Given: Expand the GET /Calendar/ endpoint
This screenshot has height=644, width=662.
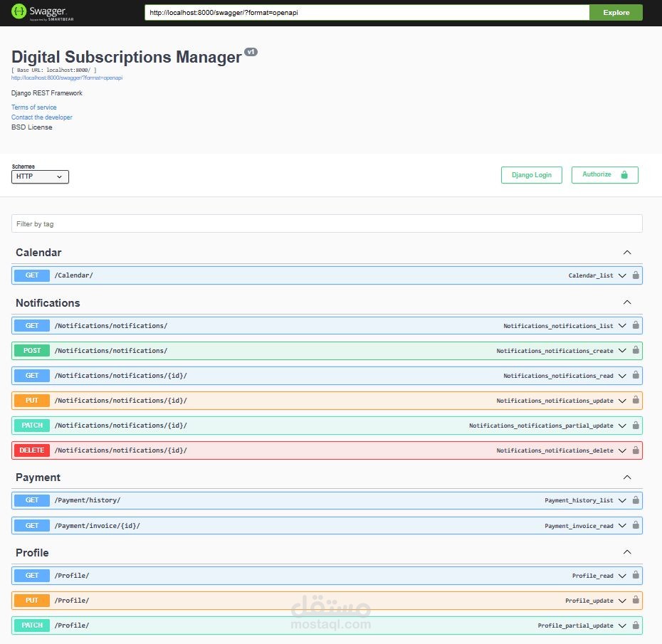Looking at the screenshot, I should pyautogui.click(x=621, y=275).
